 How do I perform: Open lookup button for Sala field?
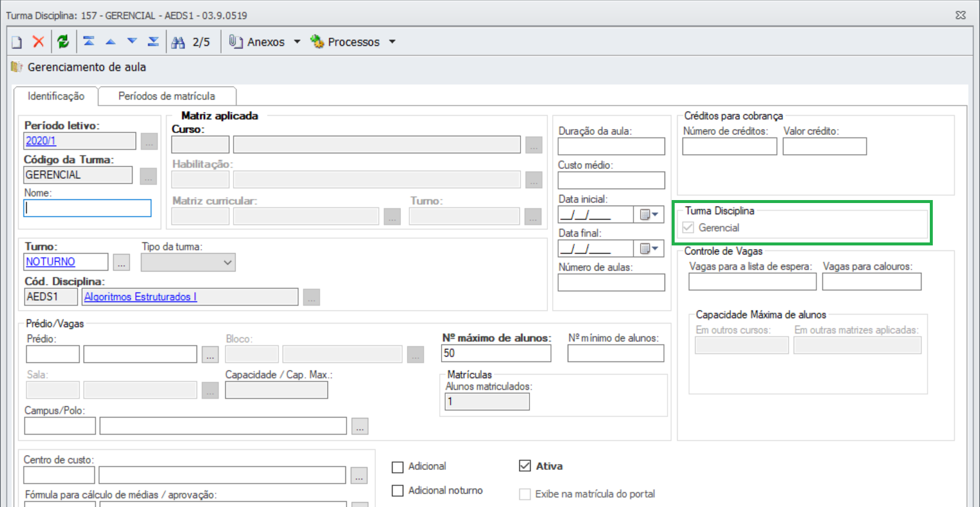210,391
